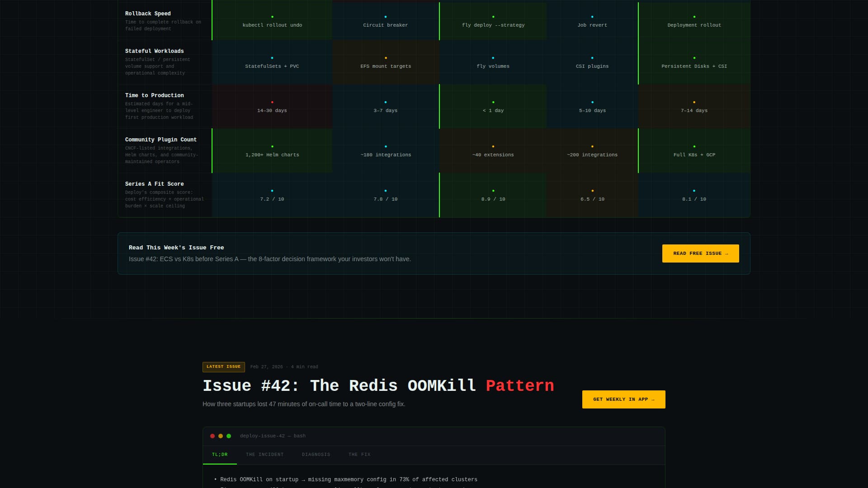Click the Issue #42 article headline

pyautogui.click(x=378, y=385)
